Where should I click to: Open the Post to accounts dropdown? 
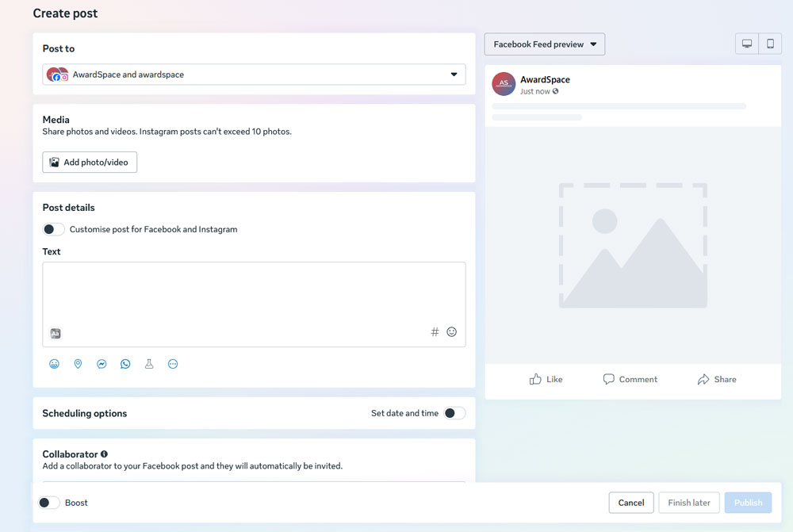click(254, 73)
